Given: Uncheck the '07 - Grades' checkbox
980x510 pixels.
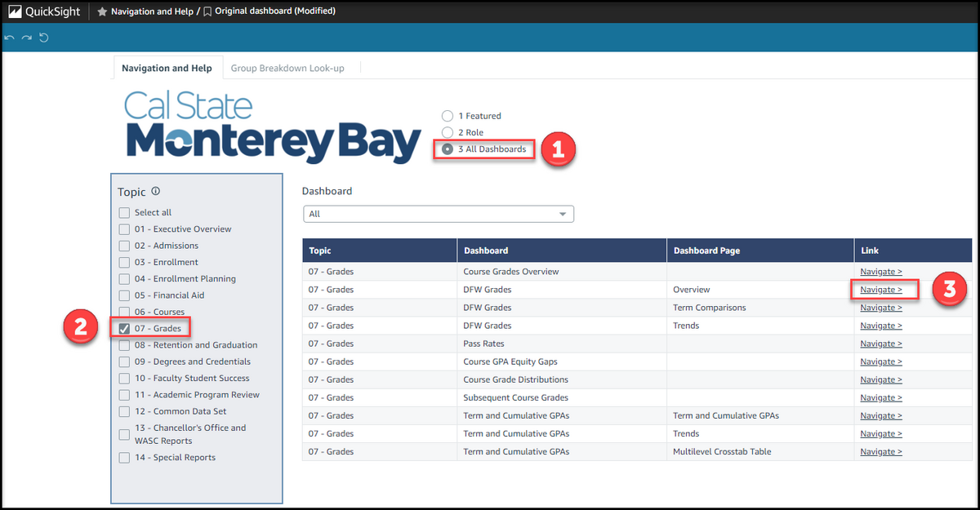Looking at the screenshot, I should coord(124,328).
